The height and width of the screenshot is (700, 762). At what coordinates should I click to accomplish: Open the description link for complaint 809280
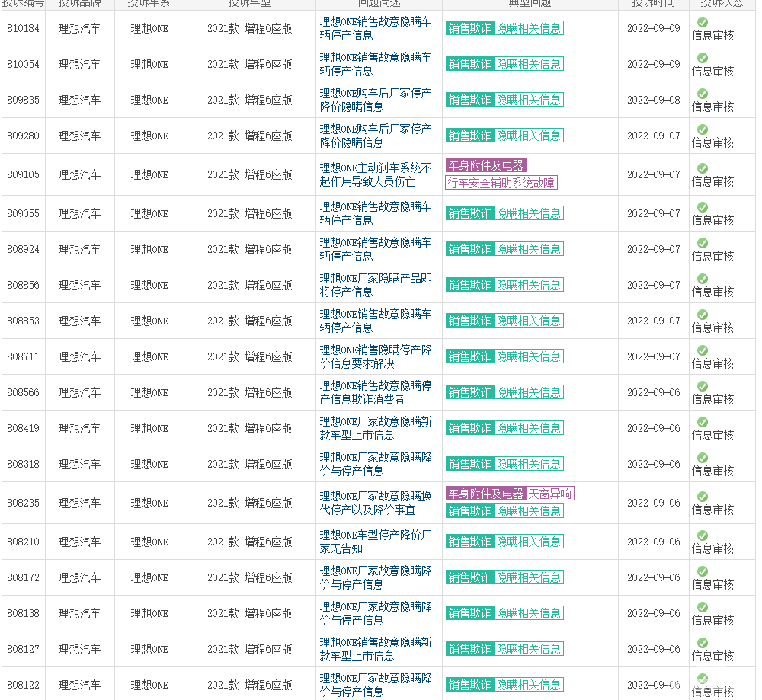tap(376, 136)
